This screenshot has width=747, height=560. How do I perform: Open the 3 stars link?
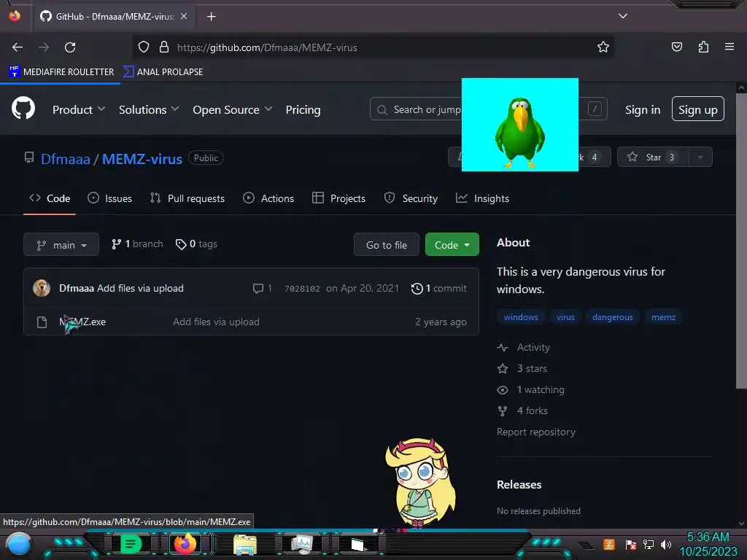pos(522,368)
